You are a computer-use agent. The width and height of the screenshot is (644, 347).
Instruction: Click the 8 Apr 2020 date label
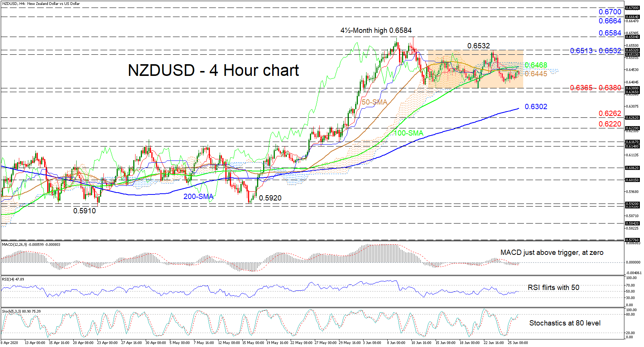pyautogui.click(x=9, y=343)
